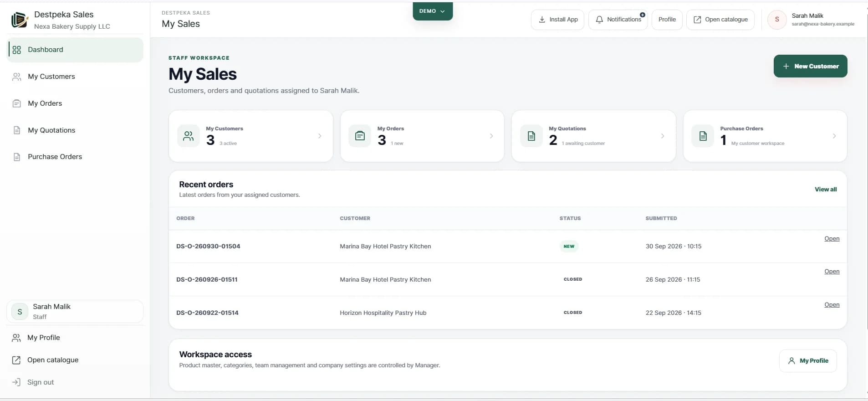Click the New Customer button
868x401 pixels.
(810, 66)
